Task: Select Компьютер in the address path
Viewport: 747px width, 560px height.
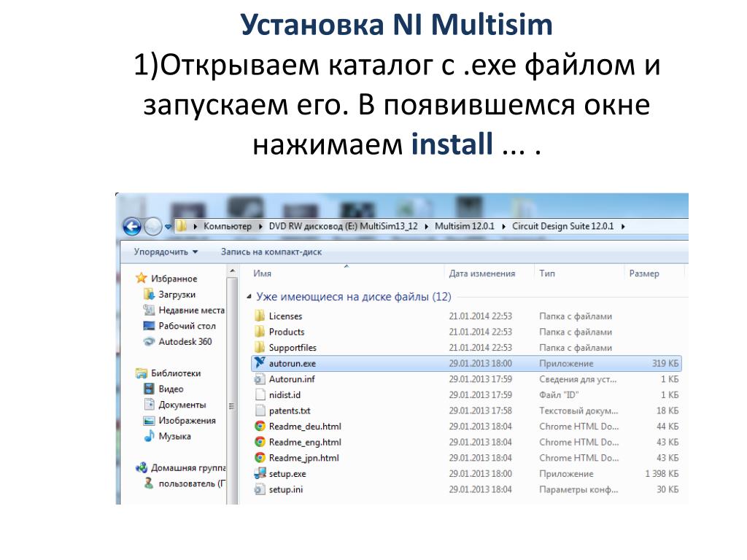Action: coord(228,226)
